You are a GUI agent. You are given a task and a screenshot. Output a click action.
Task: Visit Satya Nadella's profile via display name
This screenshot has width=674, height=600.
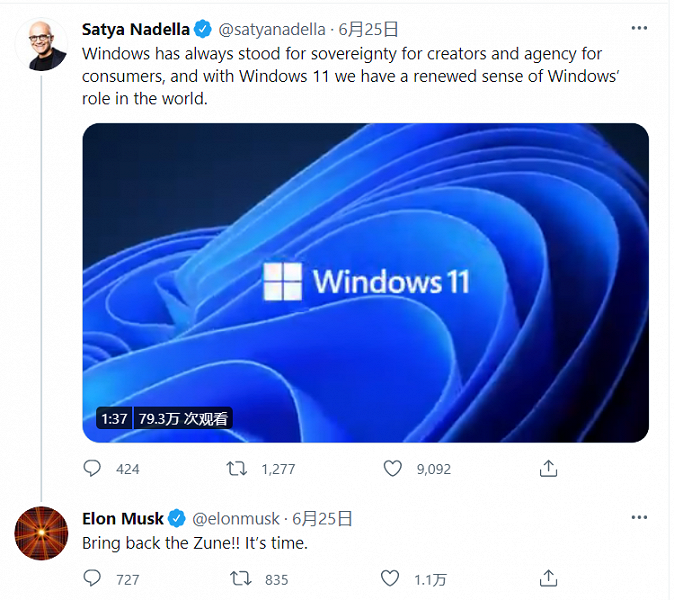135,29
